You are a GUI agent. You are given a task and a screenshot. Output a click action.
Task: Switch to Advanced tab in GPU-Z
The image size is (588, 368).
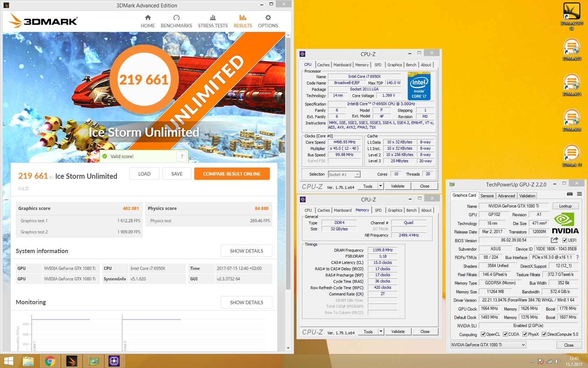click(506, 196)
